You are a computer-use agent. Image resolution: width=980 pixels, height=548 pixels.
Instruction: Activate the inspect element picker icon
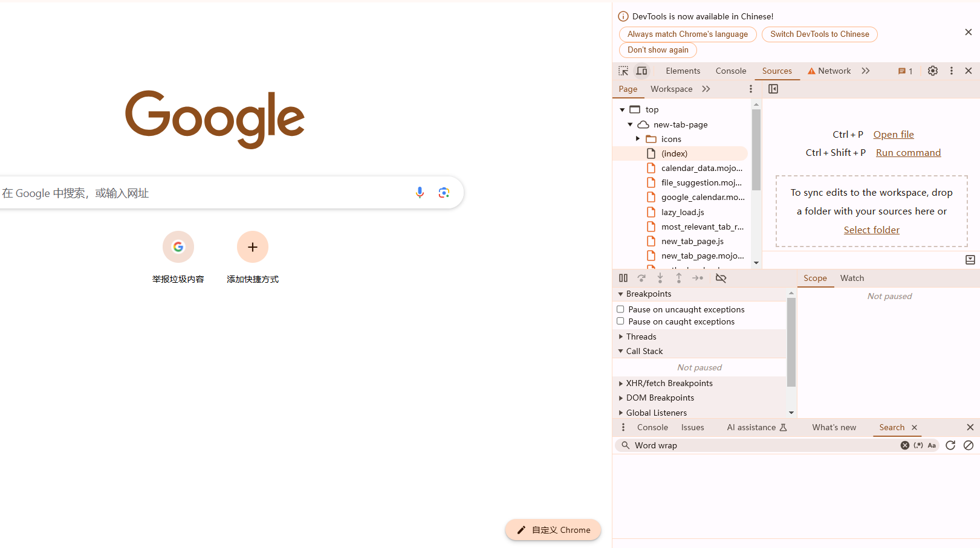[623, 71]
